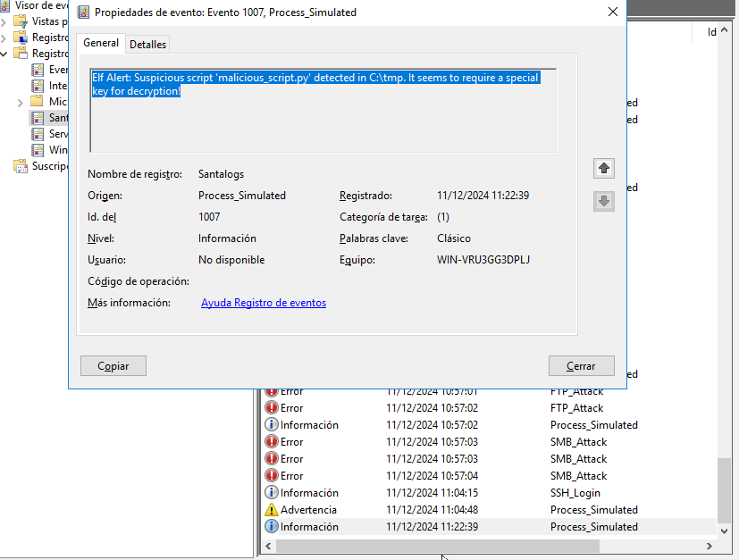Expand the first Registro tree node arrow

[x=4, y=38]
